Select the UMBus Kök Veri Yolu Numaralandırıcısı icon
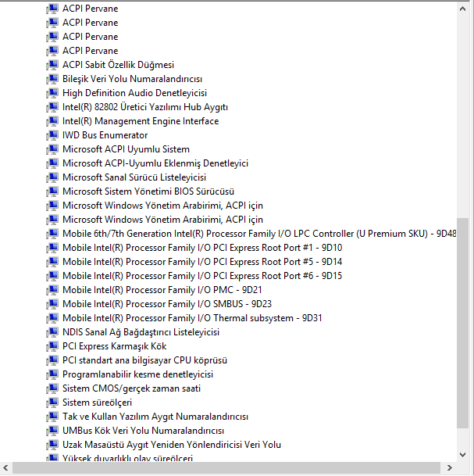Image resolution: width=474 pixels, height=476 pixels. pos(52,431)
